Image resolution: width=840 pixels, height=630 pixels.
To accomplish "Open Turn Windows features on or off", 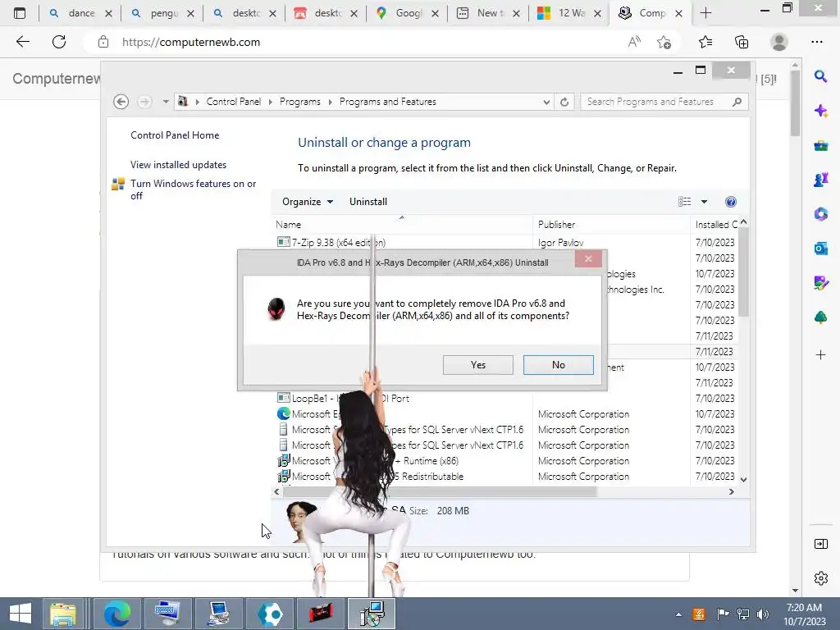I will (x=193, y=189).
